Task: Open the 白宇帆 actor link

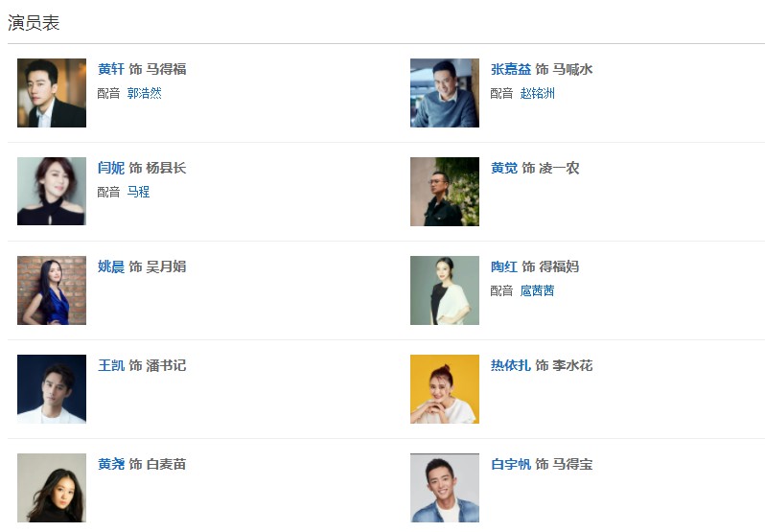Action: 511,464
